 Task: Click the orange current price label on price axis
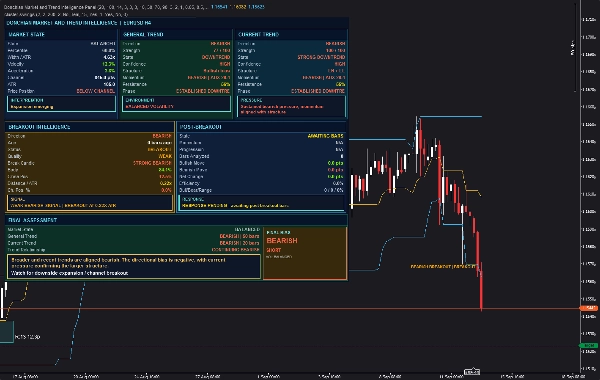point(589,308)
